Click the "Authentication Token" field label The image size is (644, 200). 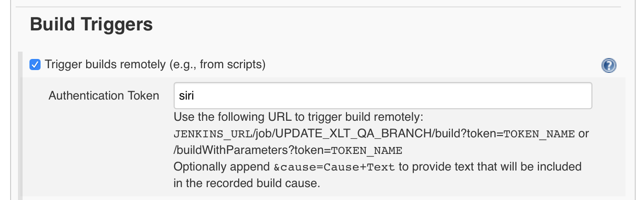click(104, 95)
